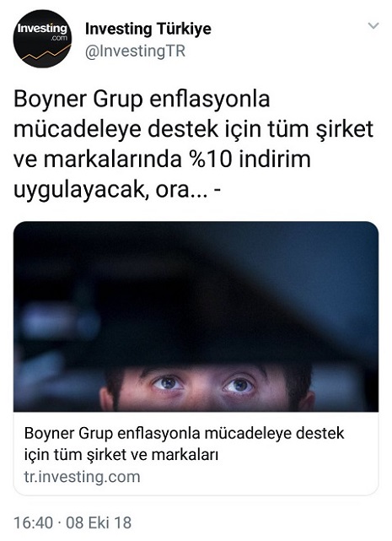Viewport: 392px width, 541px height.
Task: Click 'Boyner Grup' in the tweet's first line
Action: [78, 99]
